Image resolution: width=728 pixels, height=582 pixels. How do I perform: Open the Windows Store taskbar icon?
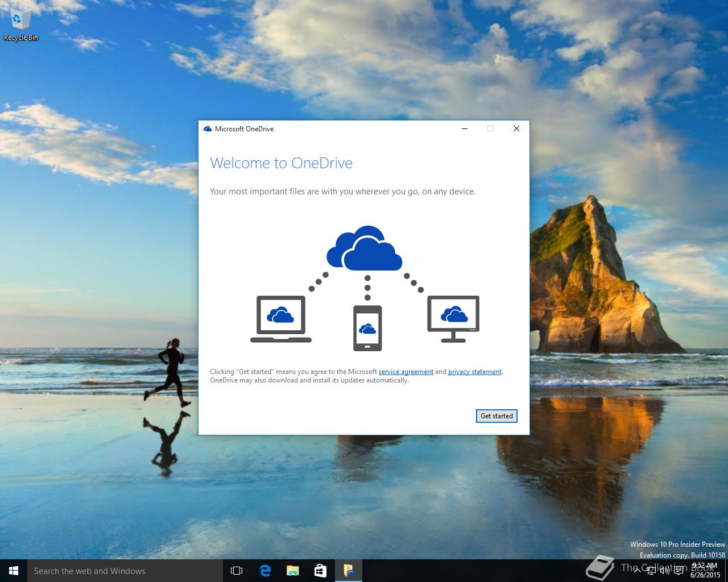pos(320,571)
